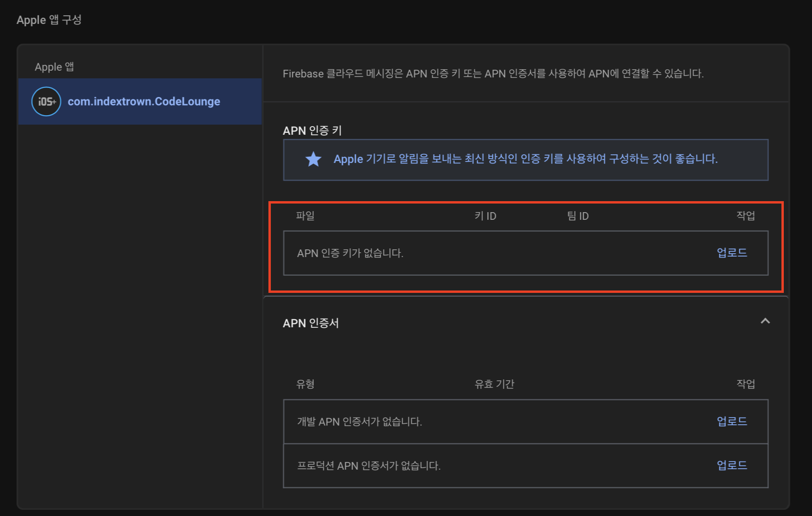Screen dimensions: 812x516
Task: Collapse the APN 인증서 section
Action: point(765,321)
